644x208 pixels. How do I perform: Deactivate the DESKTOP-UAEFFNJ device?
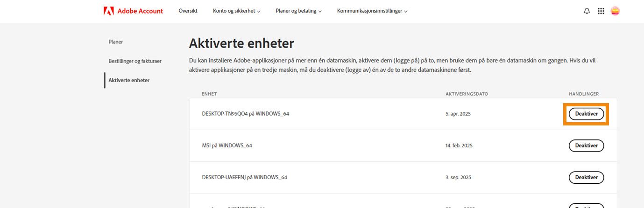coord(586,177)
